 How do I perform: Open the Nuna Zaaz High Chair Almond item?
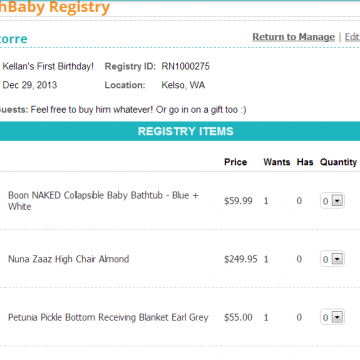(68, 259)
